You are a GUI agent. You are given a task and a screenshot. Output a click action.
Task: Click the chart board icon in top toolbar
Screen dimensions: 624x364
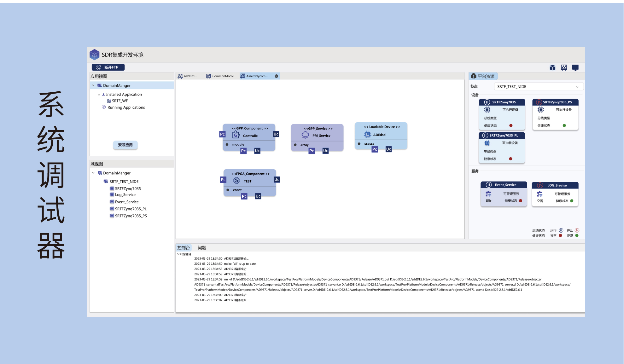pos(564,68)
